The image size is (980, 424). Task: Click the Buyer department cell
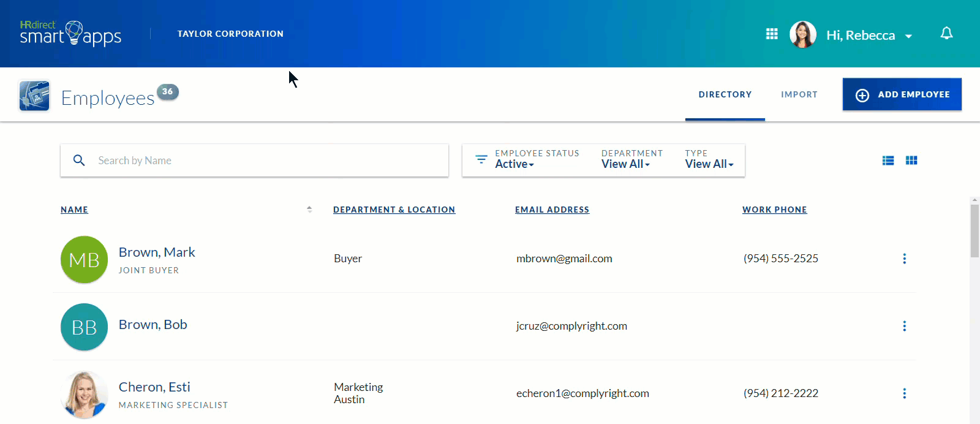[348, 259]
